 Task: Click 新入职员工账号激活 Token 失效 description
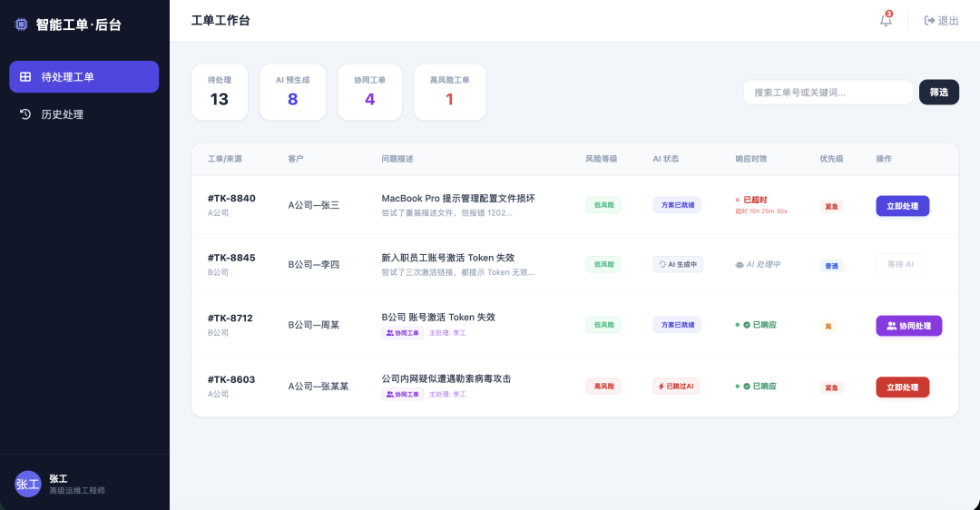pyautogui.click(x=448, y=258)
